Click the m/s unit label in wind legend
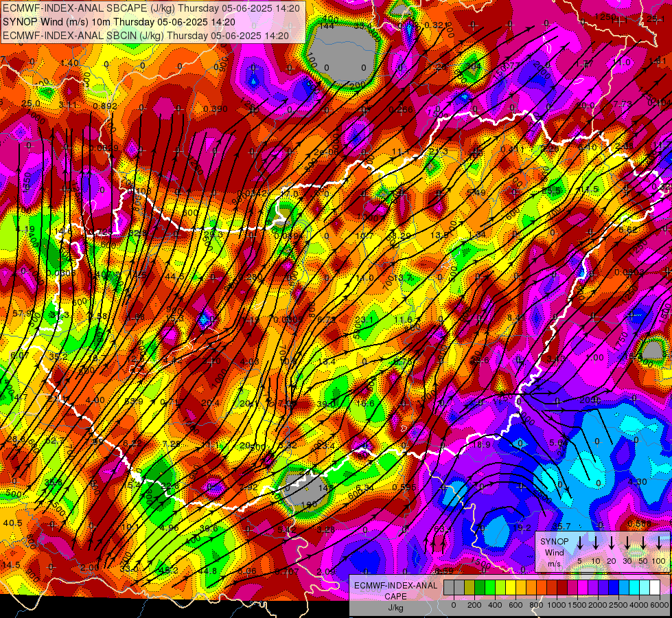This screenshot has height=618, width=672. point(554,564)
